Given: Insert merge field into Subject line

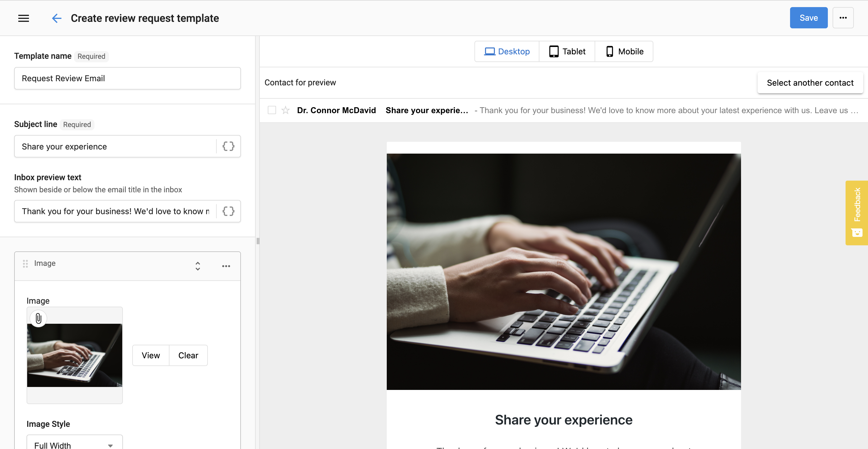Looking at the screenshot, I should click(x=229, y=146).
